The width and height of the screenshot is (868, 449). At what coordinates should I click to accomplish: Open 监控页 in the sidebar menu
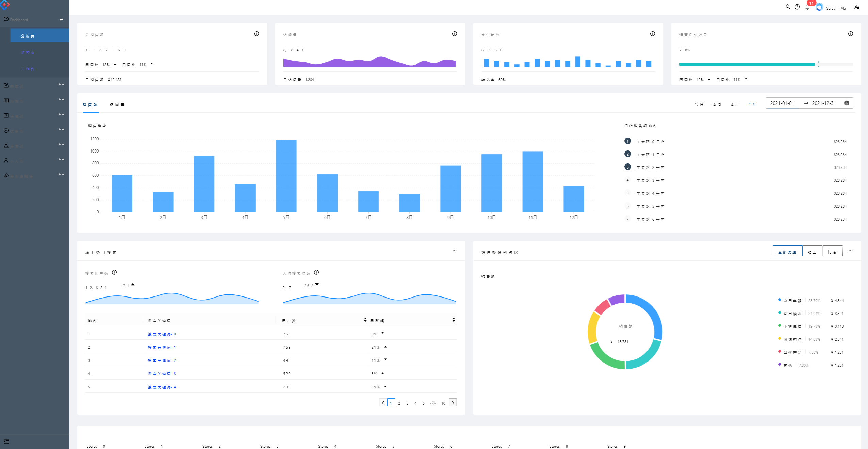point(28,53)
